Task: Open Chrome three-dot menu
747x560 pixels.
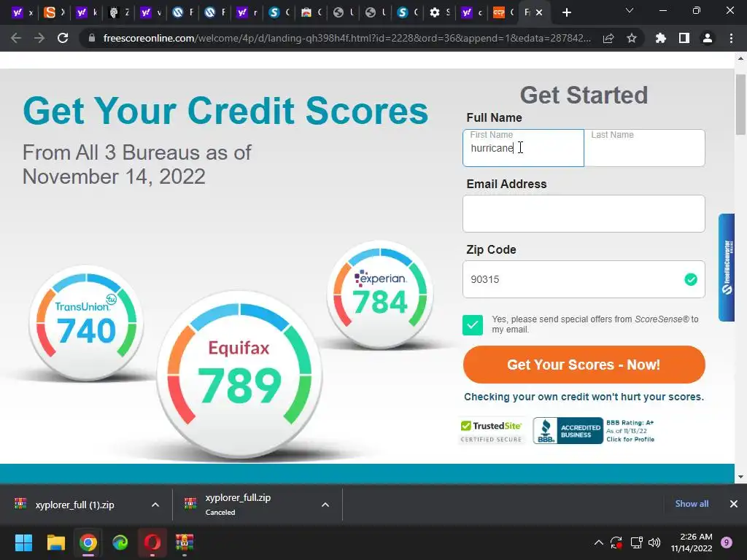Action: coord(731,38)
